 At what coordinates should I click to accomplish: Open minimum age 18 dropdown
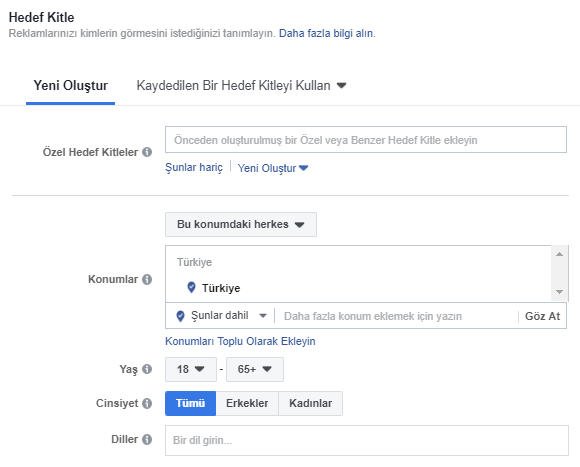pyautogui.click(x=191, y=369)
